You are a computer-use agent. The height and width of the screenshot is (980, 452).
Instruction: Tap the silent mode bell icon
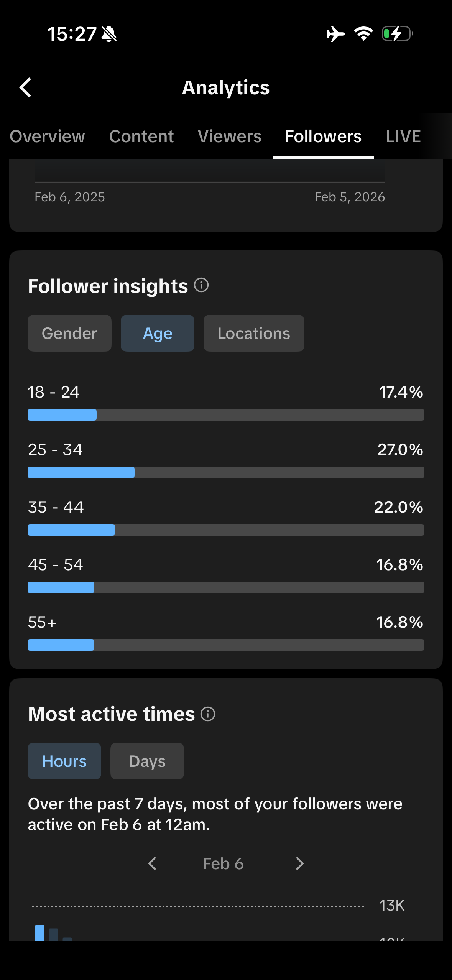(x=109, y=34)
